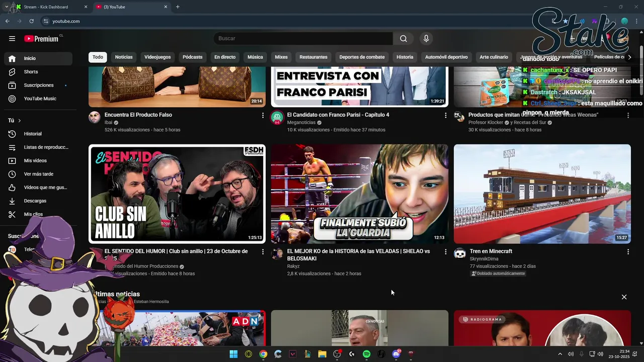Expand the Tú section chevron

click(x=20, y=121)
